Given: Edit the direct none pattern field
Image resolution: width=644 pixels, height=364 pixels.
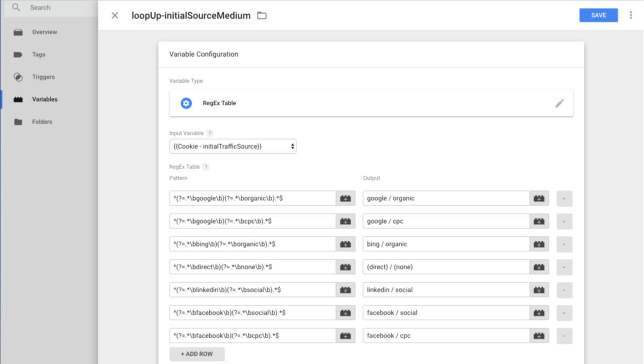Looking at the screenshot, I should 252,267.
